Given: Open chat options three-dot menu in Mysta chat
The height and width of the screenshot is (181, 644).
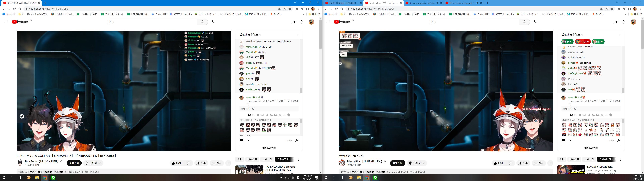Looking at the screenshot, I should pyautogui.click(x=620, y=35).
